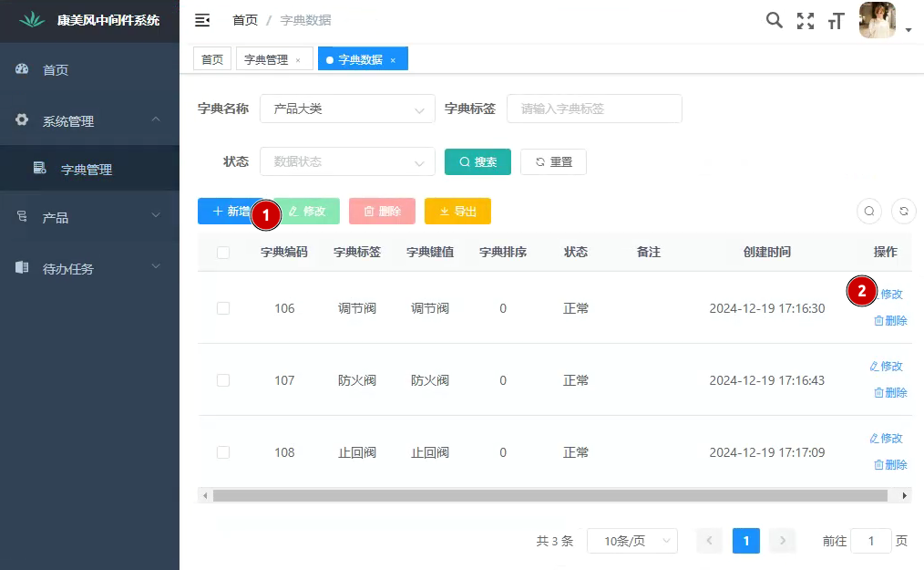
Task: Toggle the select-all header checkbox
Action: 223,253
